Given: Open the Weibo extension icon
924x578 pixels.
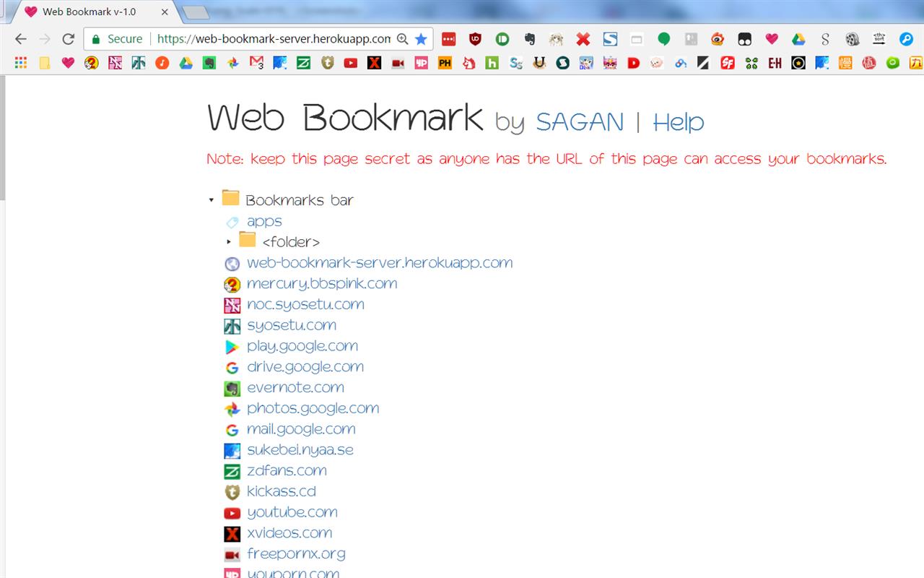Looking at the screenshot, I should [718, 39].
